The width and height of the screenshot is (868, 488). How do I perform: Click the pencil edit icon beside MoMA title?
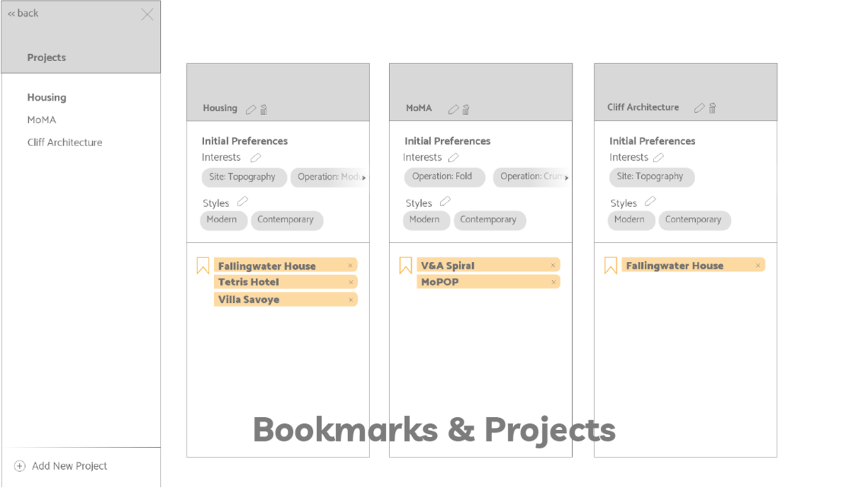(x=453, y=110)
